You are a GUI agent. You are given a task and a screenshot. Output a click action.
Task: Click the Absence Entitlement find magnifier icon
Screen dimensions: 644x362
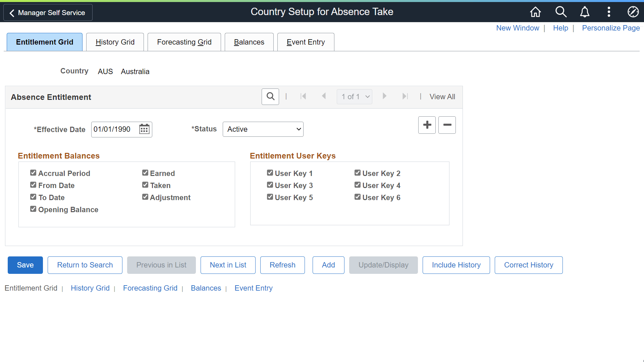[x=270, y=97]
